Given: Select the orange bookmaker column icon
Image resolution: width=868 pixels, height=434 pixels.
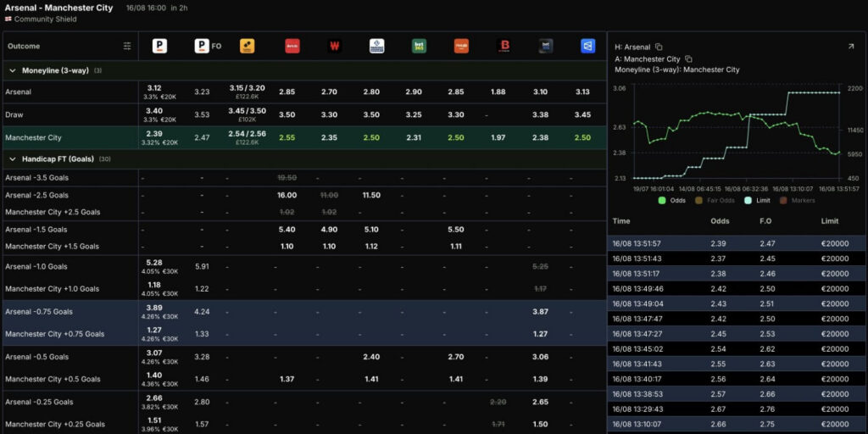Looking at the screenshot, I should (461, 46).
